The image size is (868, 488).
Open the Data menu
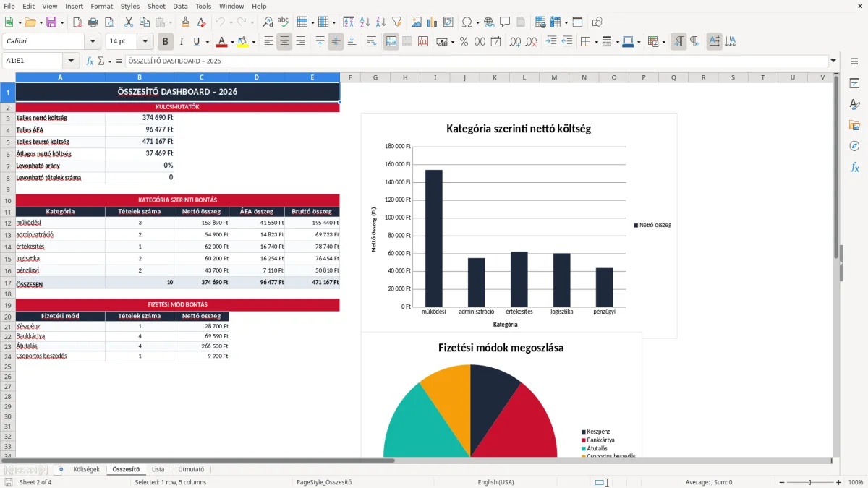tap(180, 6)
